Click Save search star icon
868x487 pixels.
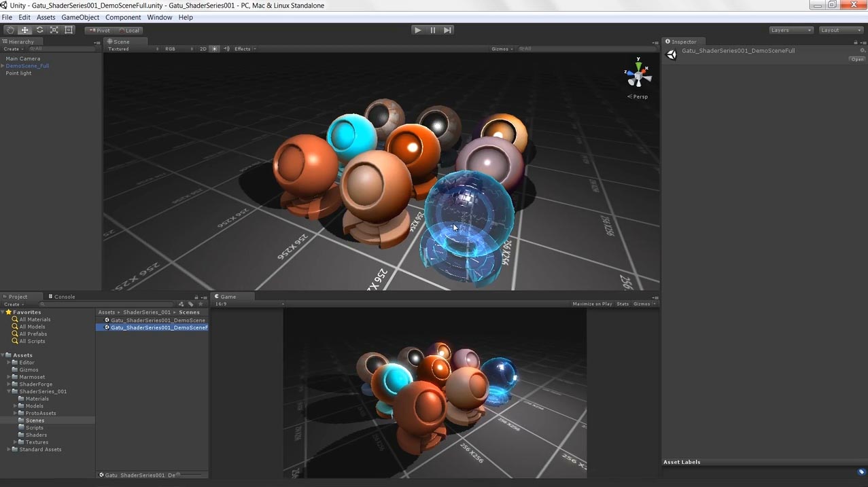[x=201, y=304]
